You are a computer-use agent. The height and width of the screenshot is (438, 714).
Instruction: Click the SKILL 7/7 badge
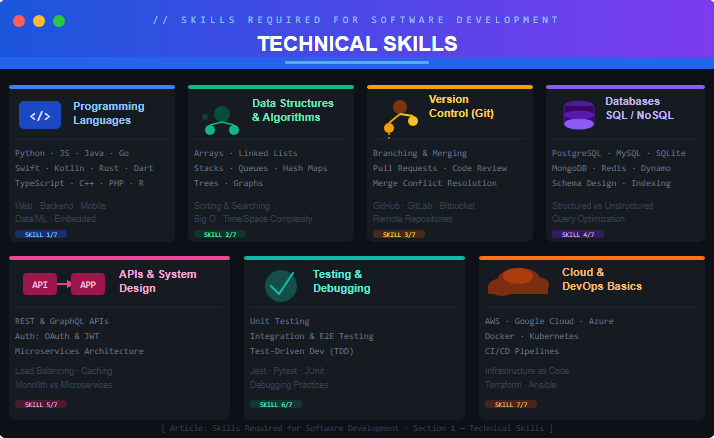pos(511,404)
